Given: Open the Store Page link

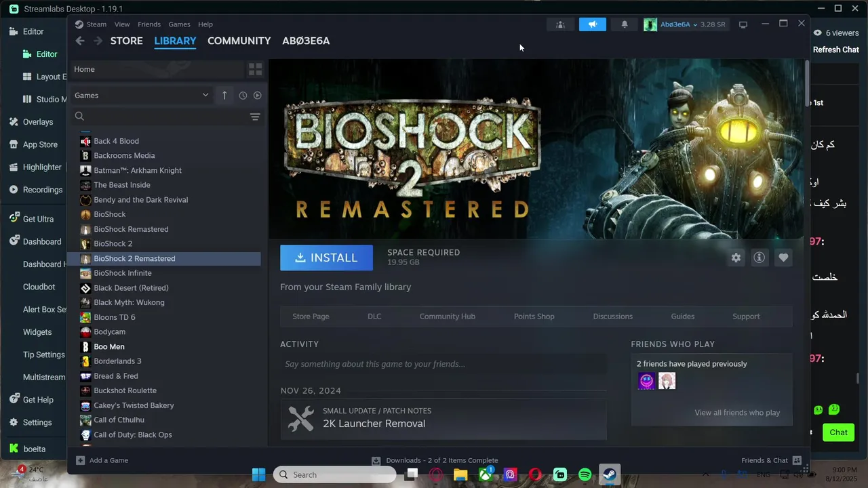Looking at the screenshot, I should [311, 317].
